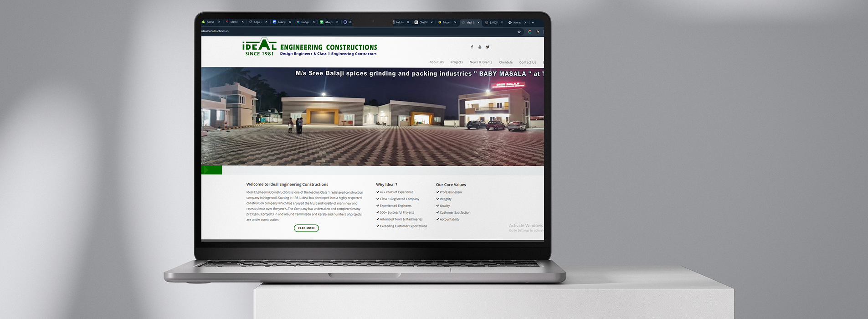This screenshot has width=868, height=319.
Task: Open a new browser tab with plus
Action: tap(533, 22)
